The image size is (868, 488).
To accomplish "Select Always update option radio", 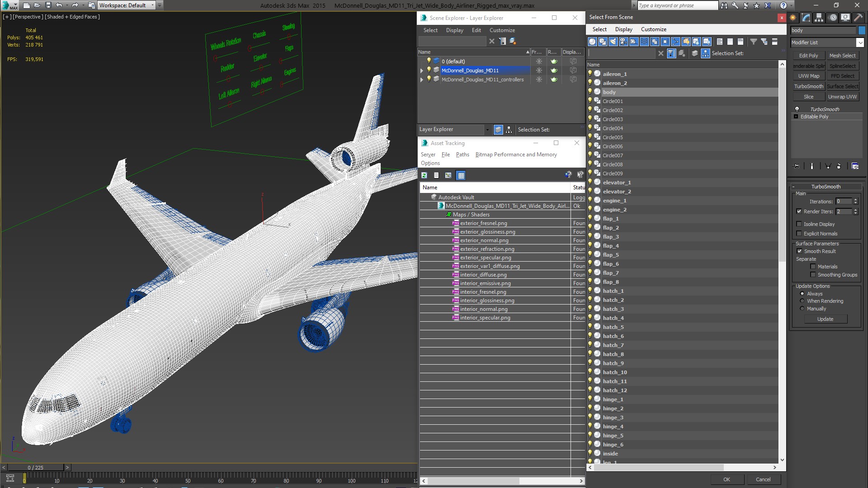I will pos(802,294).
